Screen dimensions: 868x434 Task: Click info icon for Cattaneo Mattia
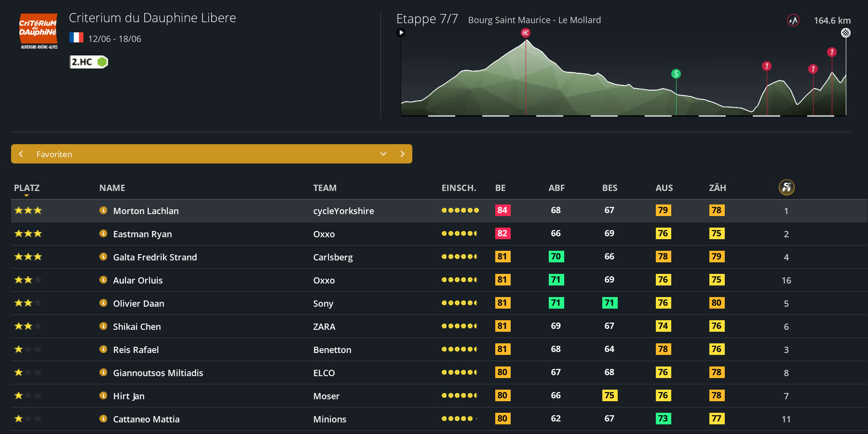103,419
